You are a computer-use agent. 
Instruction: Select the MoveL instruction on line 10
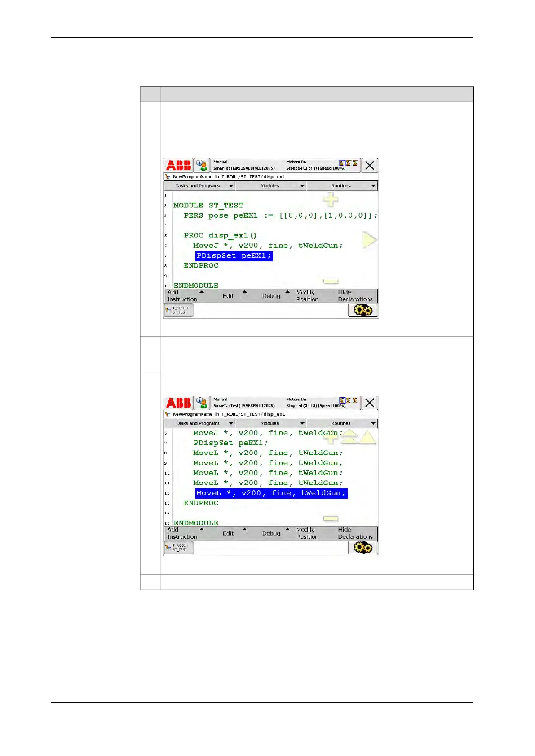268,473
